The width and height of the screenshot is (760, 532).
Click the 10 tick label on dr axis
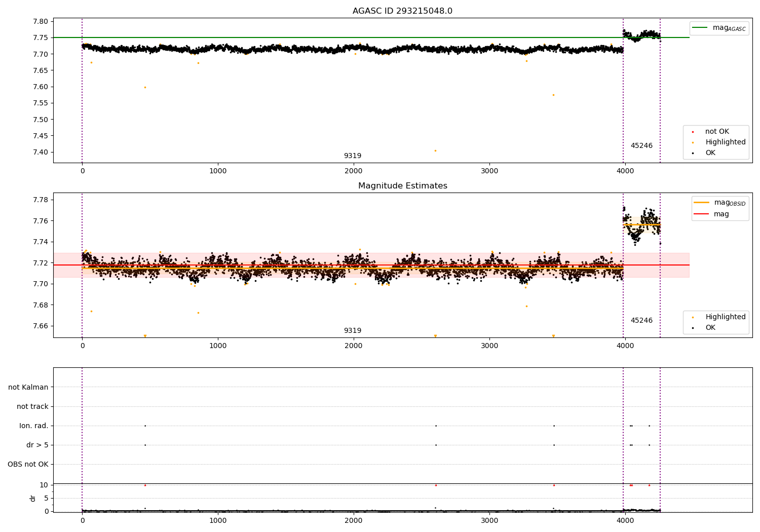[44, 485]
